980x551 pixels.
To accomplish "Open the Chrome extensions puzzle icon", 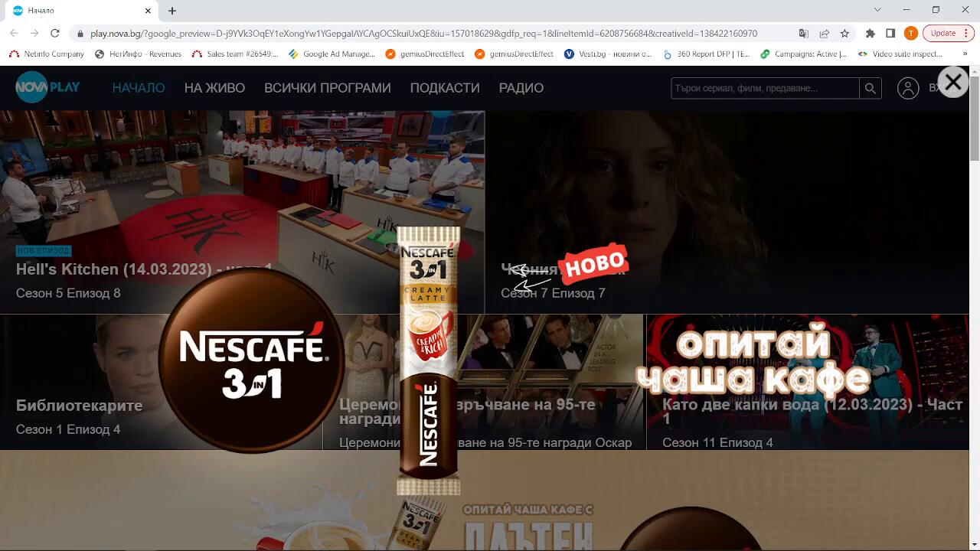I will pyautogui.click(x=871, y=34).
